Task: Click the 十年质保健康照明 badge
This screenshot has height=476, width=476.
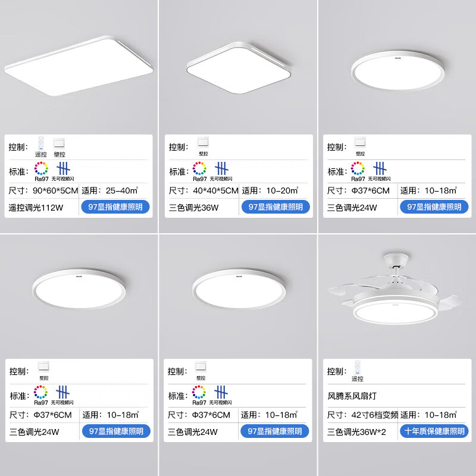Action: coord(434,431)
